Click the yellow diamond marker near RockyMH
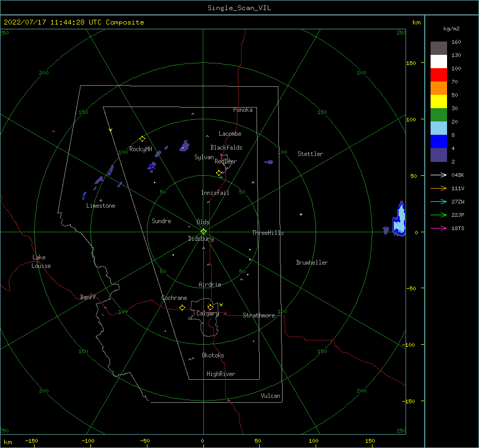Image resolution: width=479 pixels, height=448 pixels. coord(142,139)
